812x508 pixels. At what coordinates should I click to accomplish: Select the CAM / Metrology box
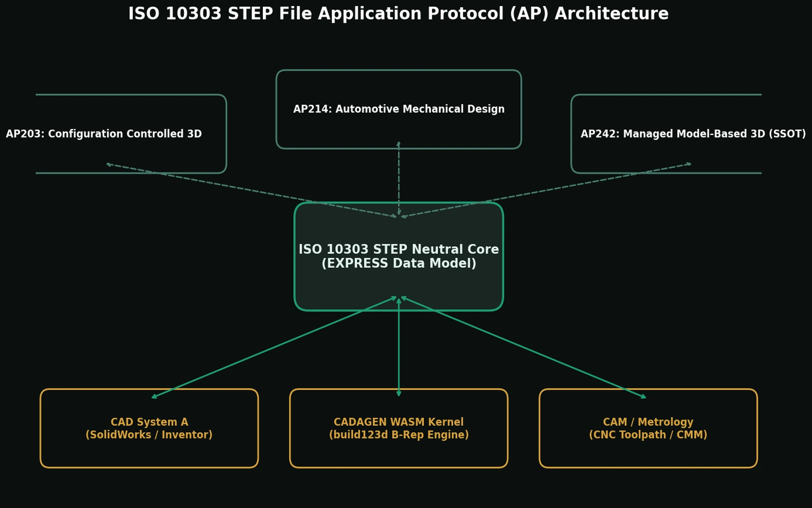click(648, 428)
